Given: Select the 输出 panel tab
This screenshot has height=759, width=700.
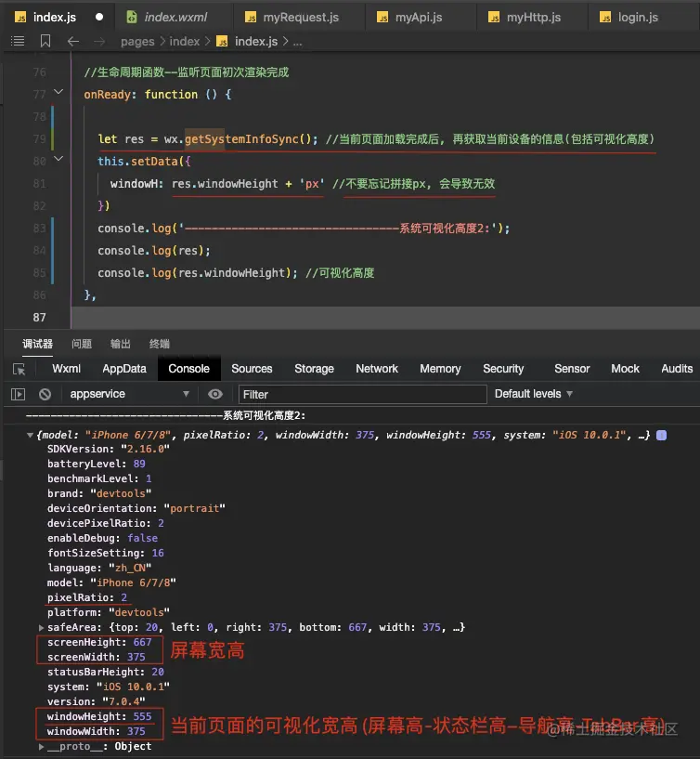Looking at the screenshot, I should click(x=121, y=344).
